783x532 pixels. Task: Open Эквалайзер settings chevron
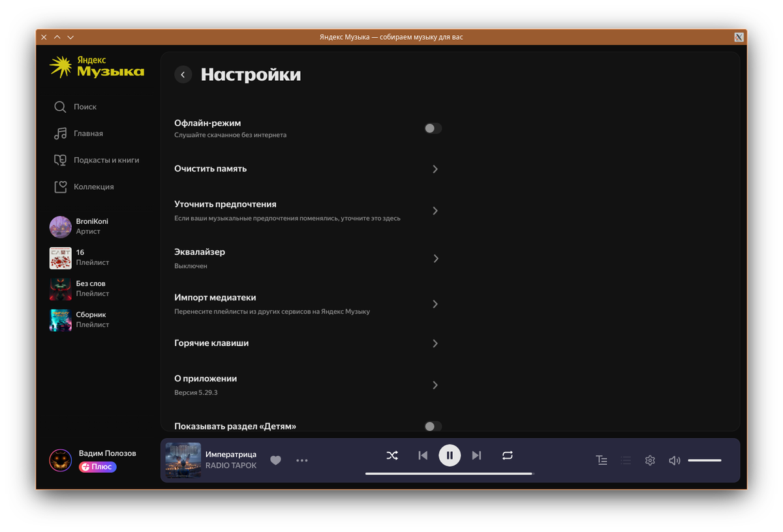click(435, 259)
